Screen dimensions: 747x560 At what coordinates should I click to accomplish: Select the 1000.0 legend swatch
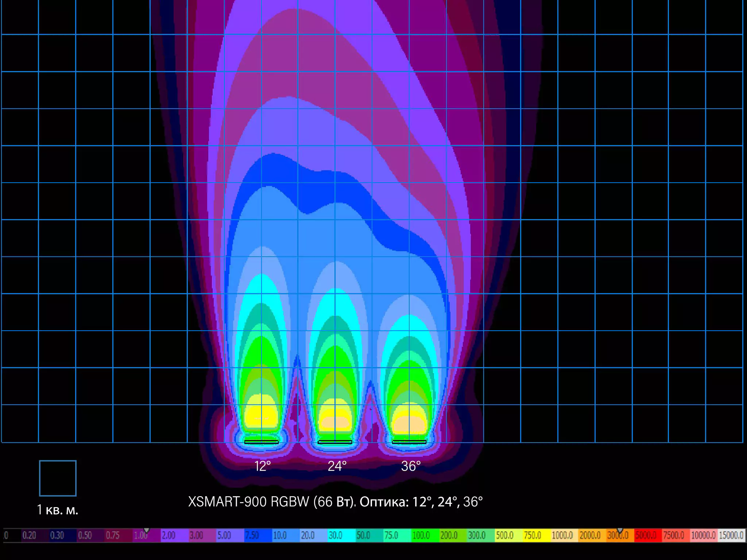[565, 535]
